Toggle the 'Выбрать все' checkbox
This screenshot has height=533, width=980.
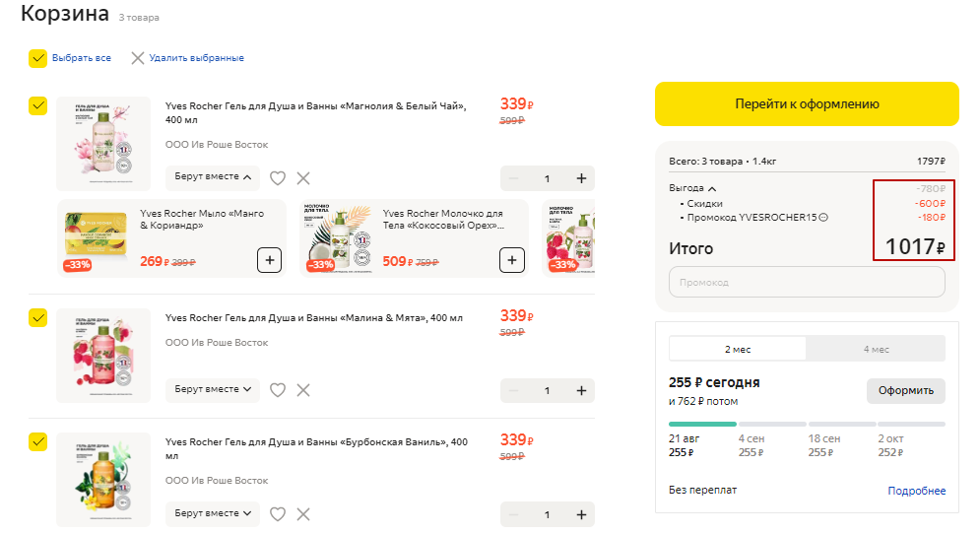[38, 58]
